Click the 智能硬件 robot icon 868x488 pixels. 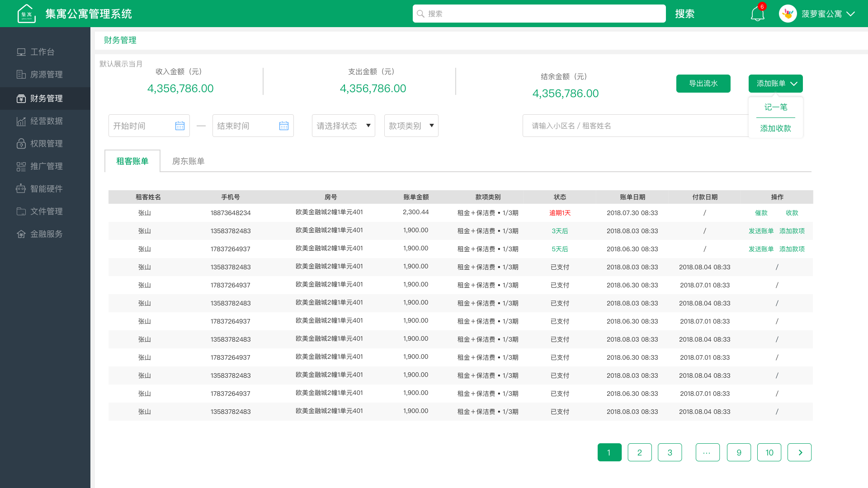pyautogui.click(x=21, y=189)
